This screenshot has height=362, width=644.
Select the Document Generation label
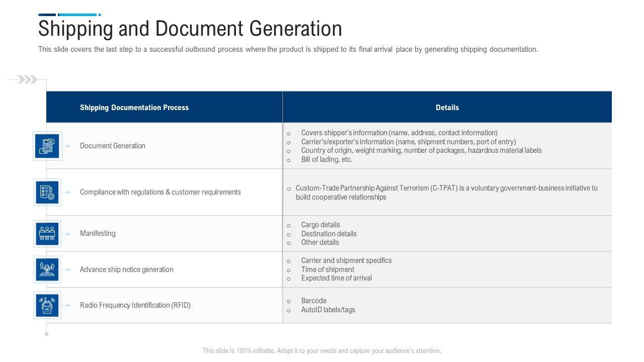point(113,146)
